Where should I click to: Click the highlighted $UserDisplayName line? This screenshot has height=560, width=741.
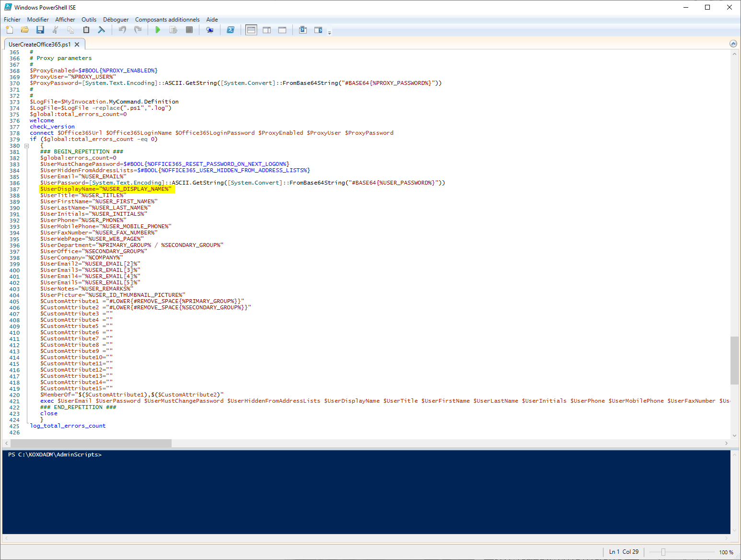tap(106, 189)
